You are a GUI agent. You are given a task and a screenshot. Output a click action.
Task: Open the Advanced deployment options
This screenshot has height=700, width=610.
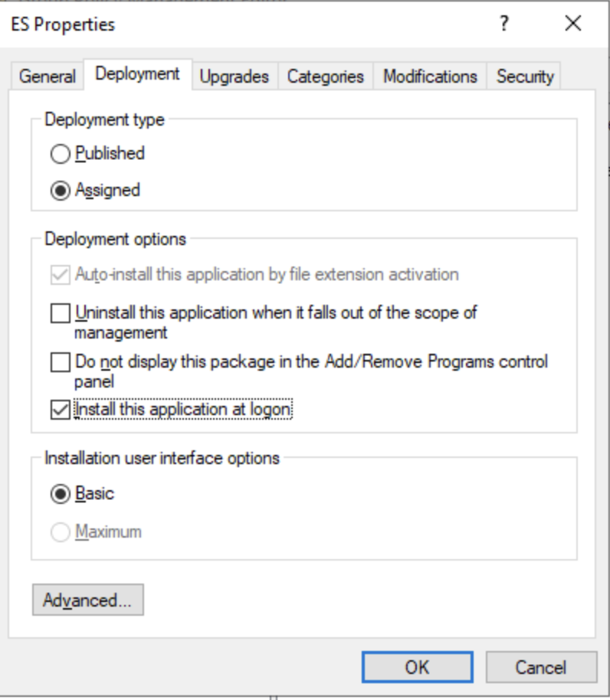(x=87, y=600)
